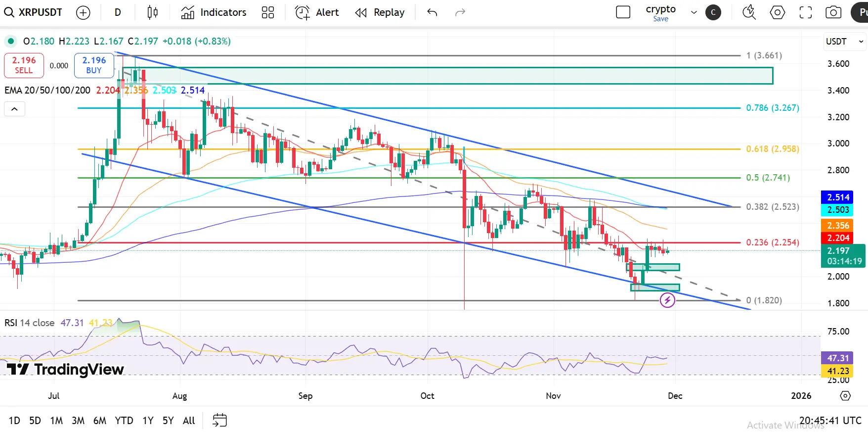Viewport: 868px width, 433px height.
Task: Collapse the indicator legend with arrow
Action: point(14,109)
